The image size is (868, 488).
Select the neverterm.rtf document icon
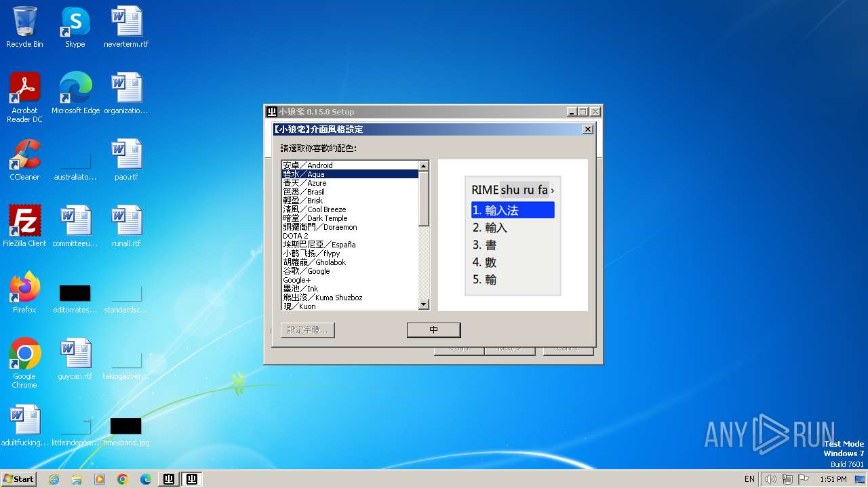[x=126, y=27]
